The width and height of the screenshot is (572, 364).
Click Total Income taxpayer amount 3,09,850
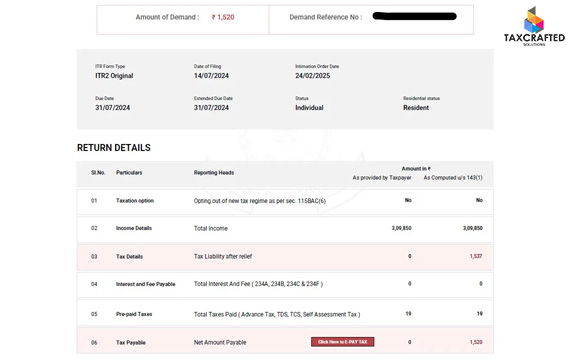pos(402,228)
